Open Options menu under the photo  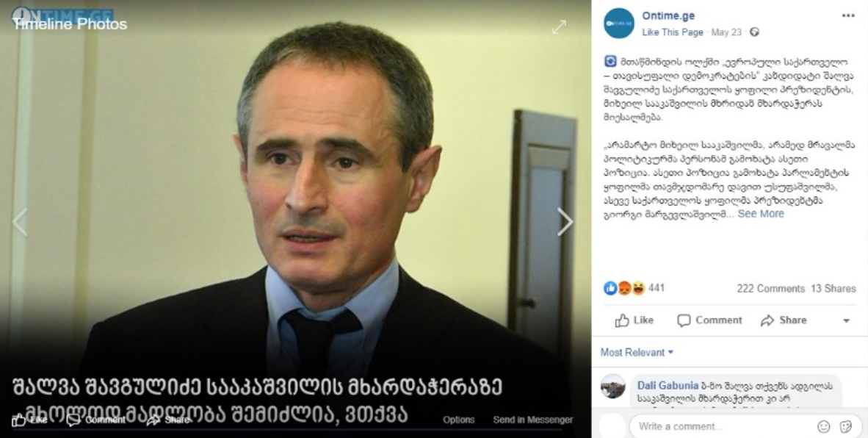pos(458,420)
